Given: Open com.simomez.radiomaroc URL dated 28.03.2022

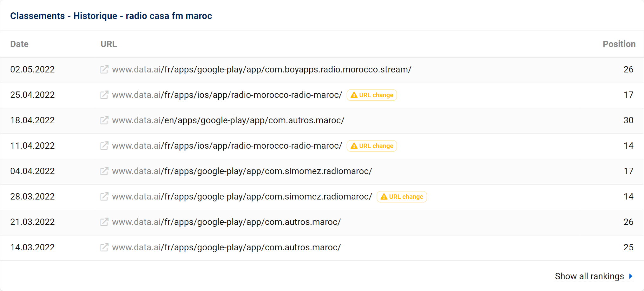Looking at the screenshot, I should [x=242, y=196].
